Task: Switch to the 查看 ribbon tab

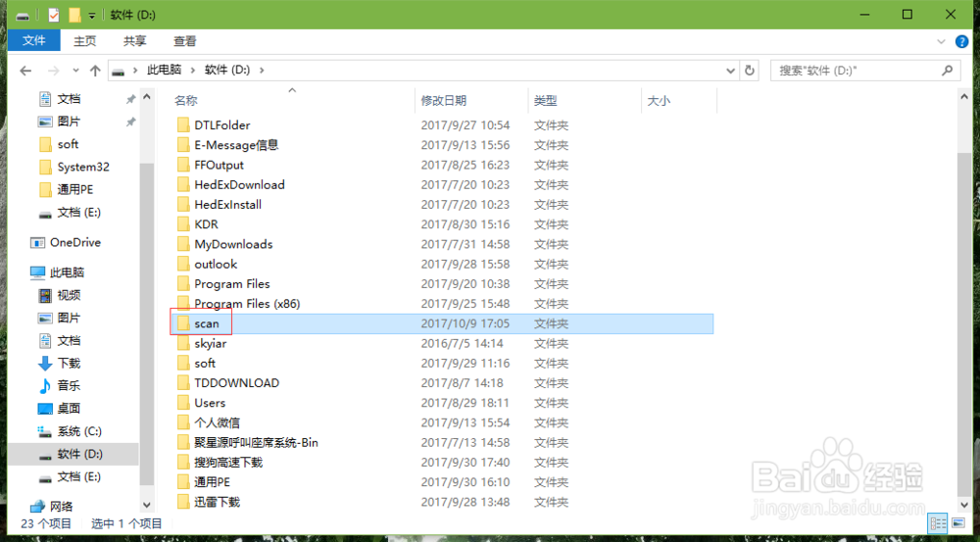Action: (x=184, y=41)
